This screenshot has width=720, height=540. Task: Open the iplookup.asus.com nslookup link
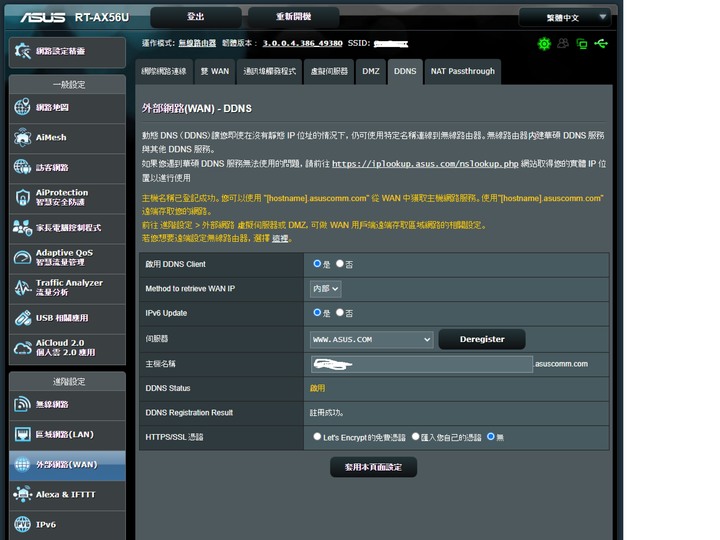(x=425, y=164)
